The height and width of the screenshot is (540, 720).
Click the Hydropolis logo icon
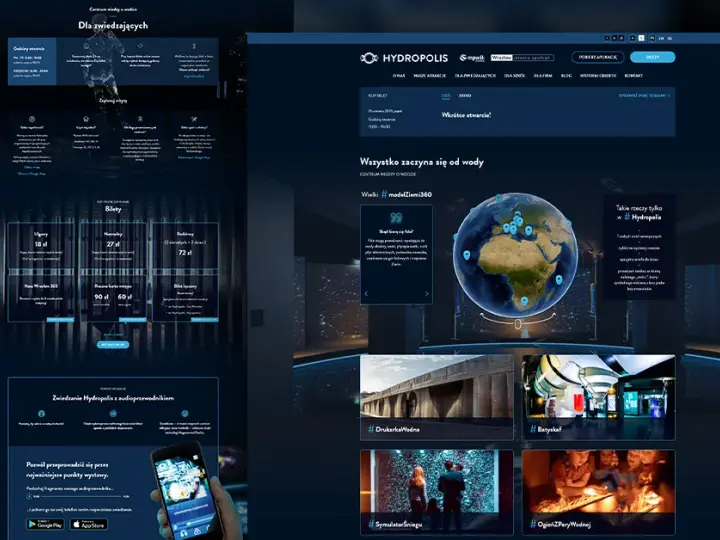pos(369,58)
